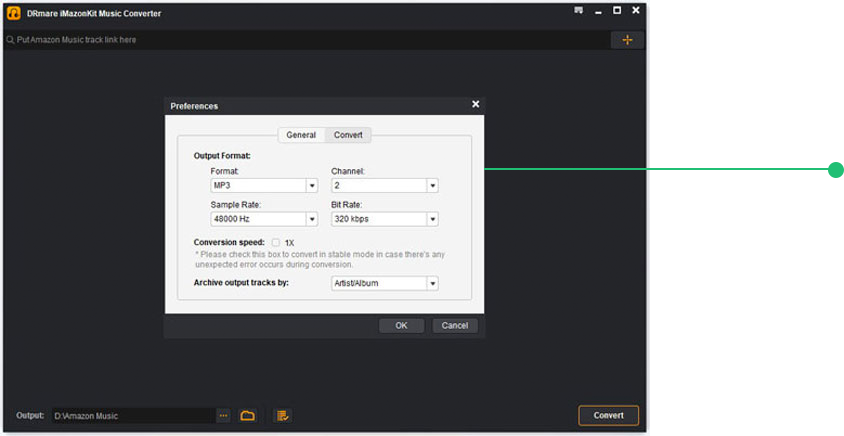The height and width of the screenshot is (436, 844).
Task: Click the add track plus icon
Action: [627, 40]
